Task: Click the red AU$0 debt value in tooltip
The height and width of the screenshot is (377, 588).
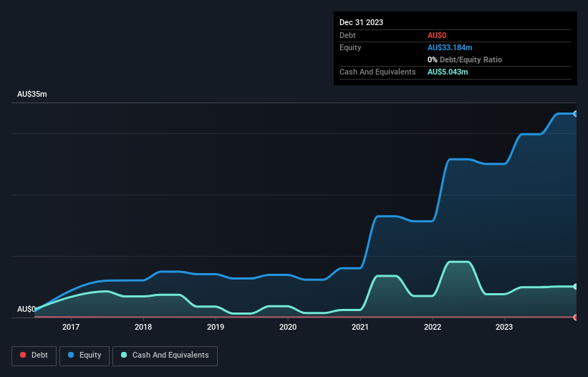Action: click(x=437, y=35)
